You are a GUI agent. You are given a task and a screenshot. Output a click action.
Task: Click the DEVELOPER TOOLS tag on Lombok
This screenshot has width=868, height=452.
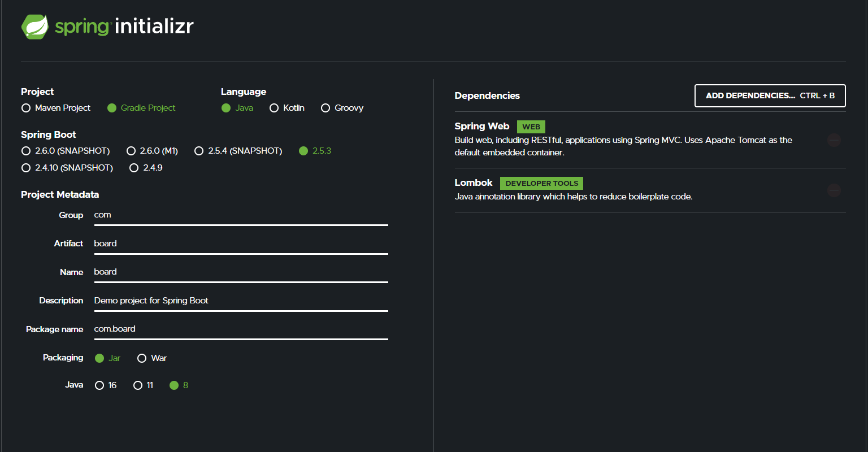[x=541, y=183]
